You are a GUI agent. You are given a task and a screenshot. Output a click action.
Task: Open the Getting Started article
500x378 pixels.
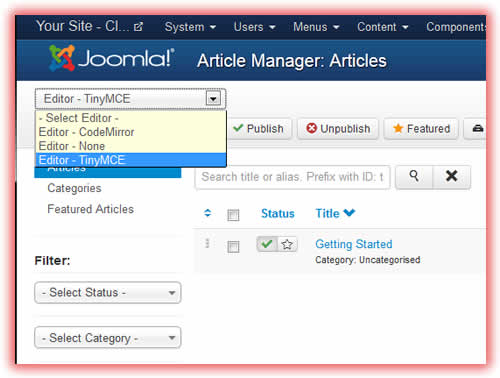coord(354,244)
